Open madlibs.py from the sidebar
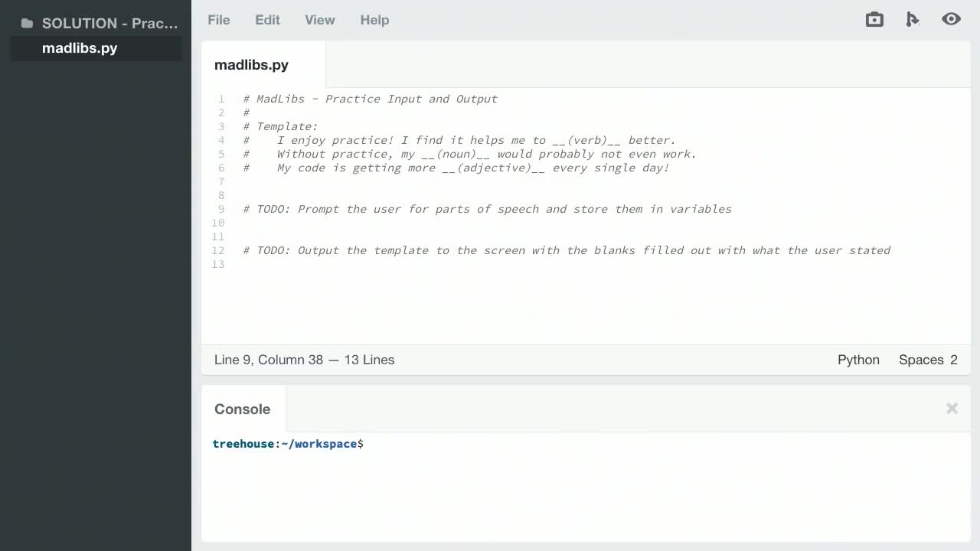980x551 pixels. coord(80,48)
